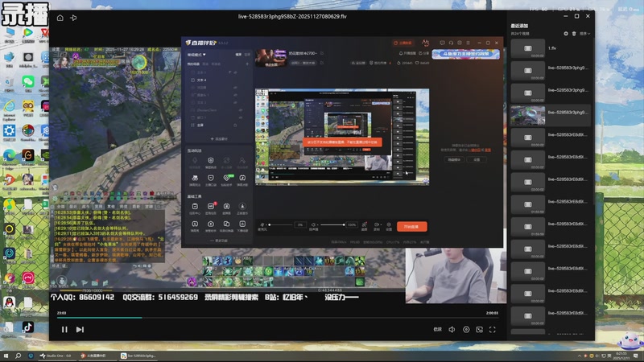Enable picture-in-picture mode in player
644x362 pixels.
[x=479, y=330]
